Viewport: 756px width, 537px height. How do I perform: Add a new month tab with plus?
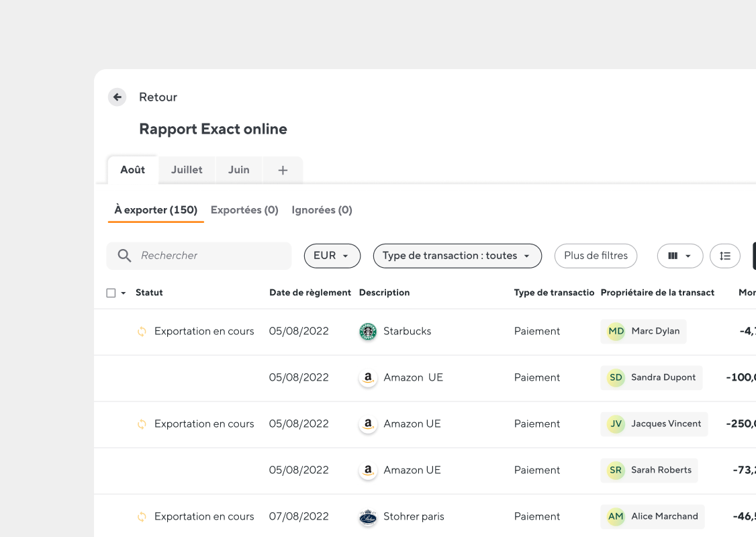point(283,170)
